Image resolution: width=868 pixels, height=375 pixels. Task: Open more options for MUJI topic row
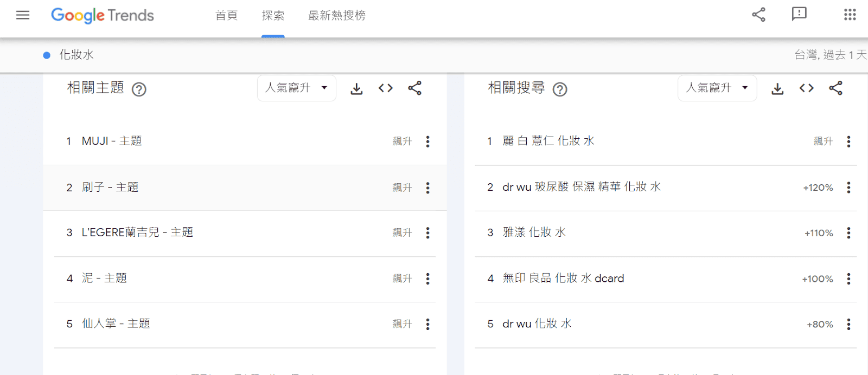click(428, 141)
